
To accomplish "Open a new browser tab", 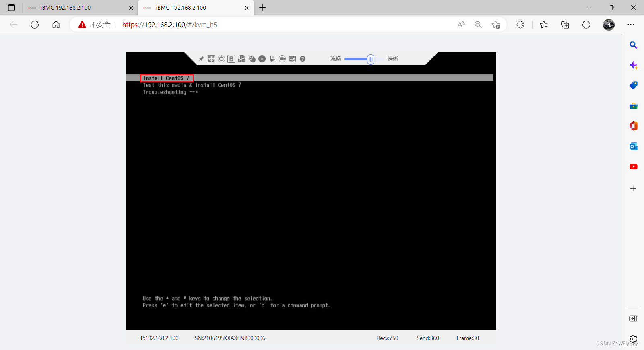I will pos(262,8).
